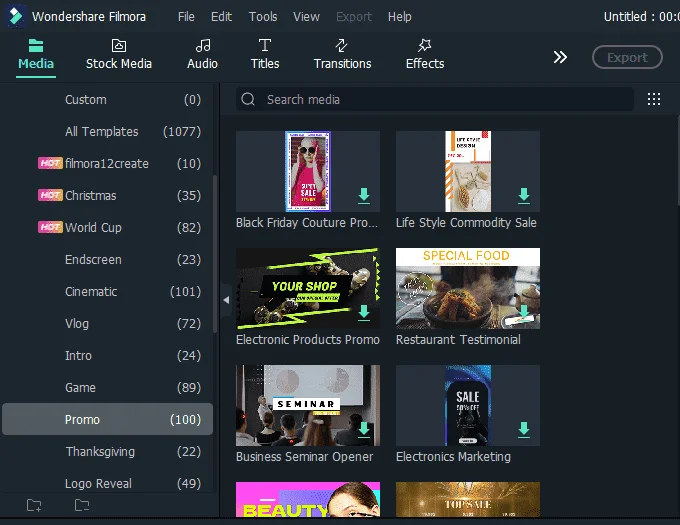680x525 pixels.
Task: Expand more tabs with double chevron
Action: click(560, 57)
